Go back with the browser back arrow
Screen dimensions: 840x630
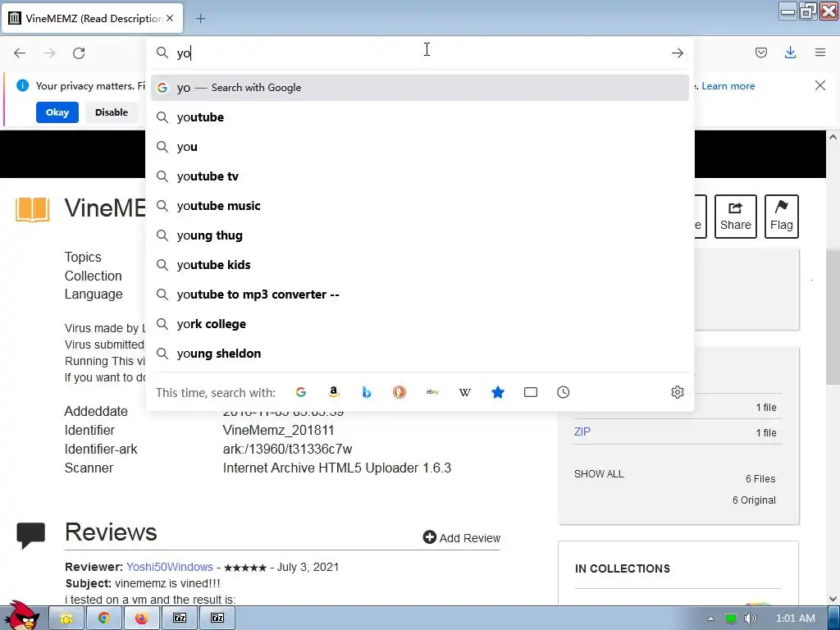coord(20,53)
